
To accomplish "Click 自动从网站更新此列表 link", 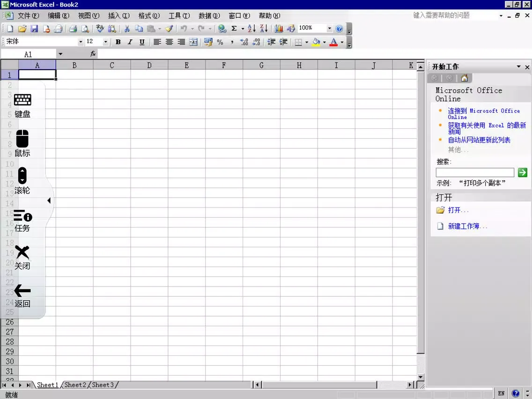I will coord(479,140).
